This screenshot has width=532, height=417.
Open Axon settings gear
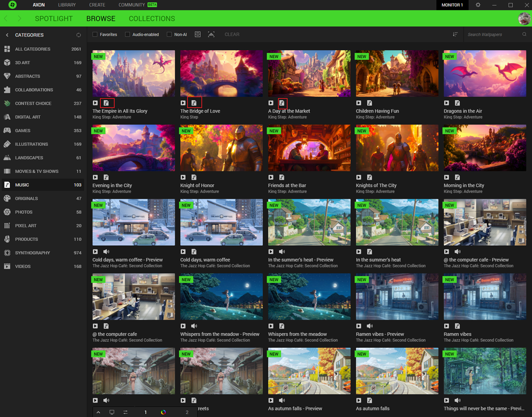477,5
